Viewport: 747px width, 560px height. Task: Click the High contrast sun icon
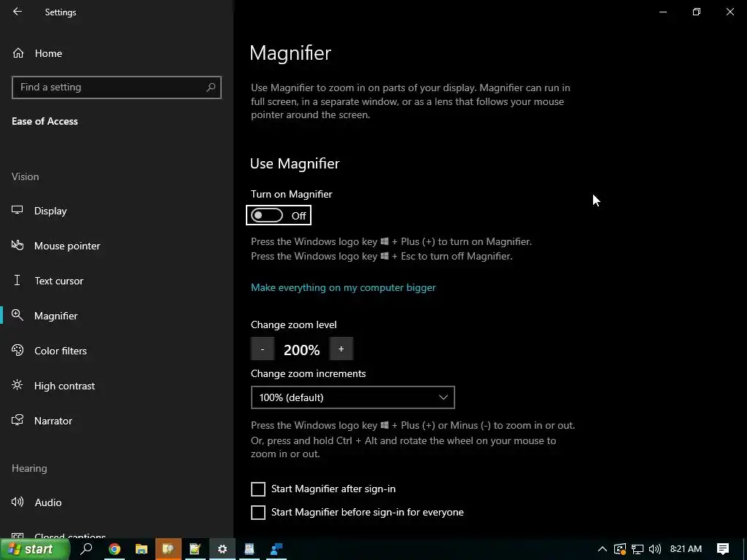click(18, 385)
